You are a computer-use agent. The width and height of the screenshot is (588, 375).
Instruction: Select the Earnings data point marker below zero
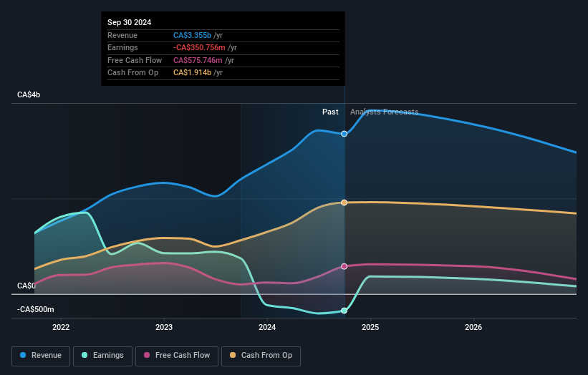[x=344, y=311]
